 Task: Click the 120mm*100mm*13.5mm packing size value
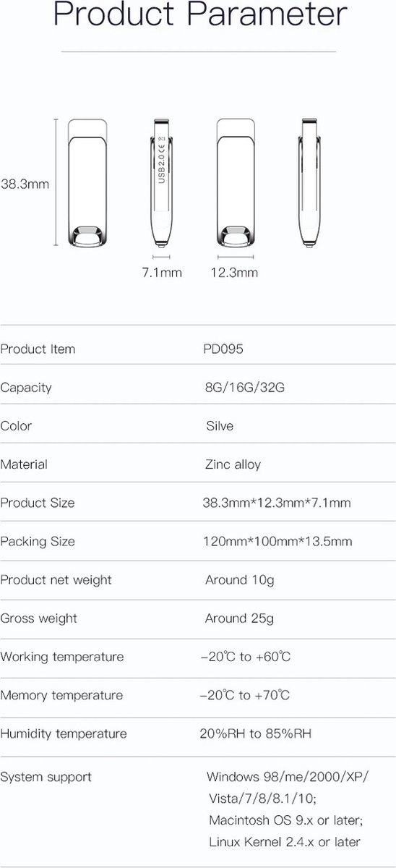click(x=276, y=541)
